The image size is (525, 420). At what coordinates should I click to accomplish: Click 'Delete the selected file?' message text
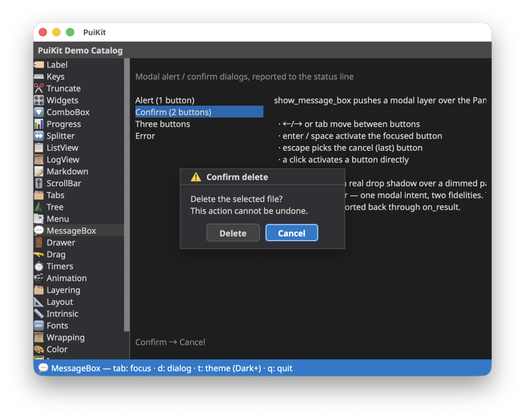pos(236,199)
